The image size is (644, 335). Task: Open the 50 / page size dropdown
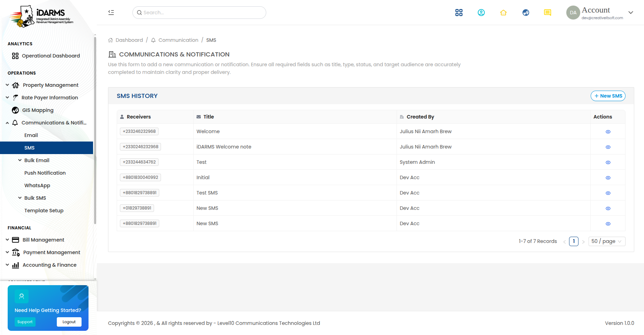click(607, 241)
